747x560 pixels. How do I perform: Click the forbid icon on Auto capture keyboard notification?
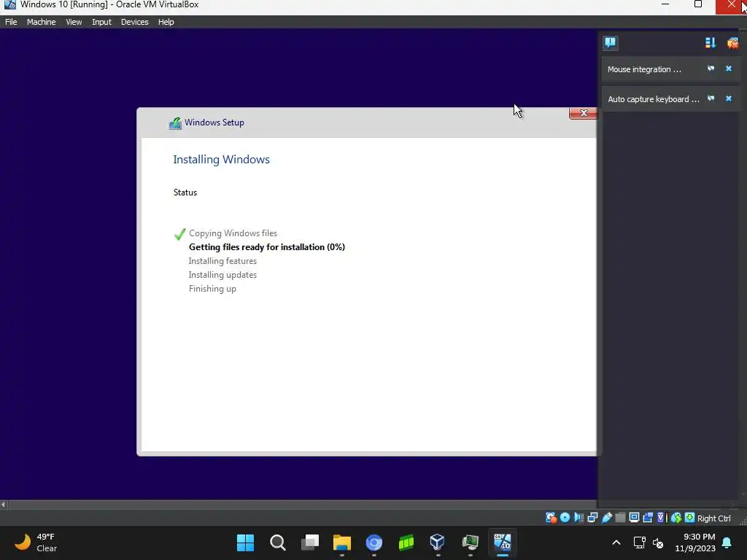click(711, 98)
